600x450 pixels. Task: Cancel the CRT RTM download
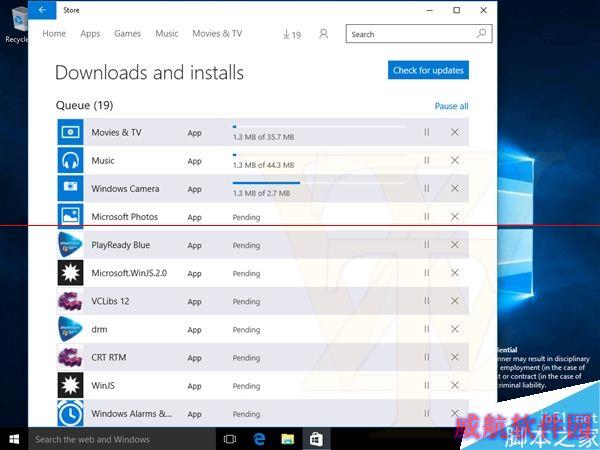point(455,357)
